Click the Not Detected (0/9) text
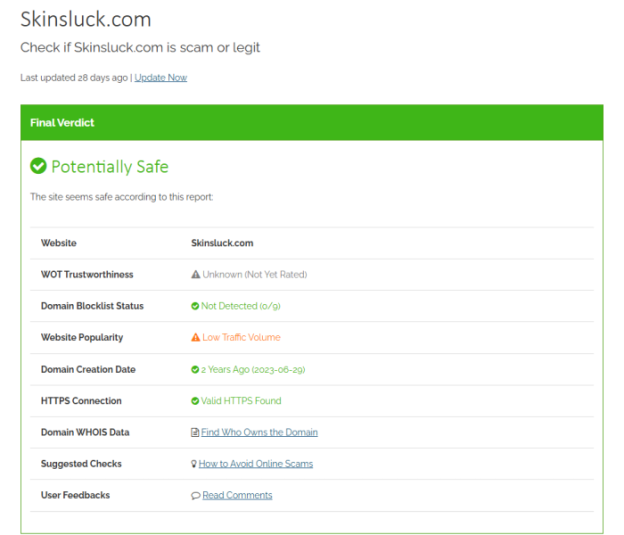 tap(241, 306)
